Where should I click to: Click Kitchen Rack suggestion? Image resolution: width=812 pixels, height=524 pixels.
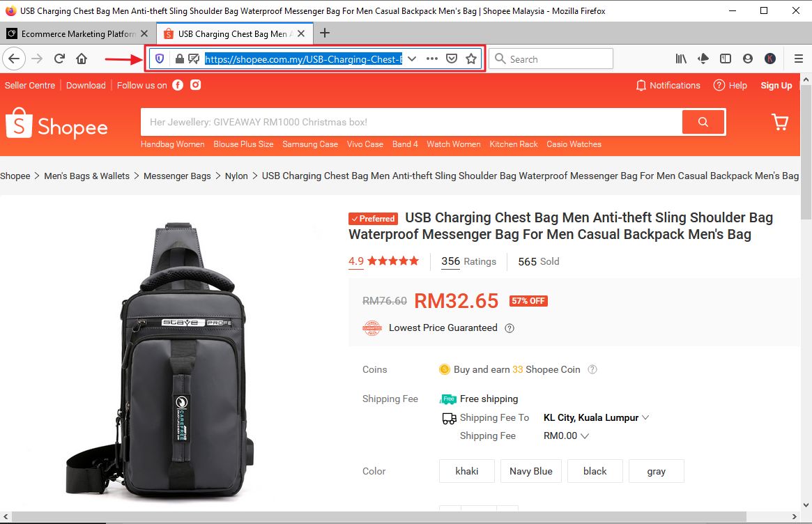(514, 144)
